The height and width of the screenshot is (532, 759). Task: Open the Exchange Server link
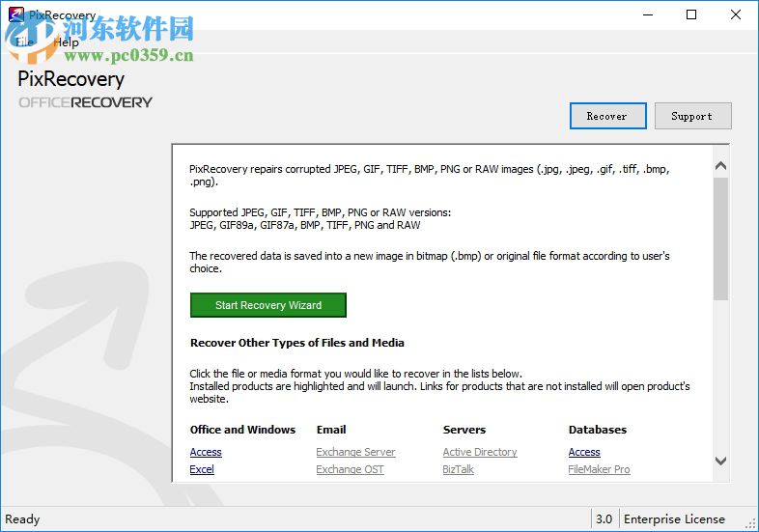355,452
